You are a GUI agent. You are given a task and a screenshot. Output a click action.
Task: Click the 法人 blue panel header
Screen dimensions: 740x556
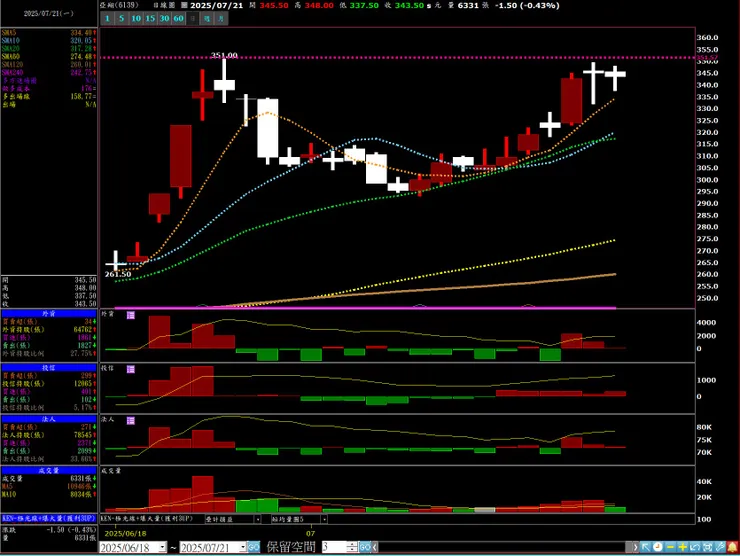tap(49, 419)
